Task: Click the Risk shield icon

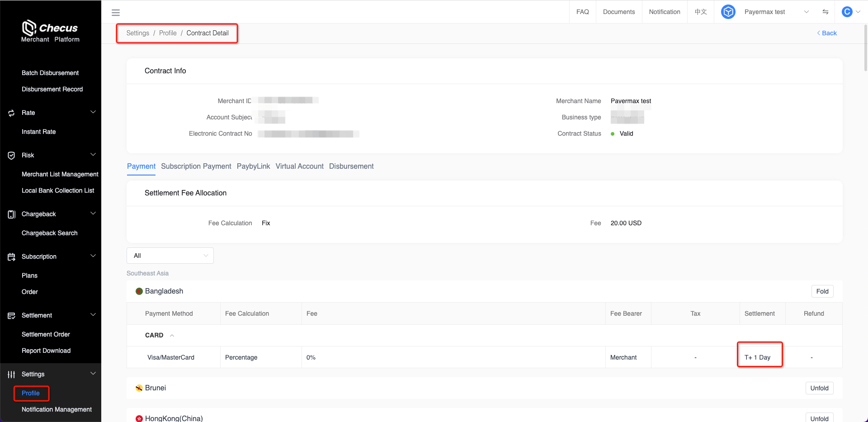Action: click(x=11, y=156)
